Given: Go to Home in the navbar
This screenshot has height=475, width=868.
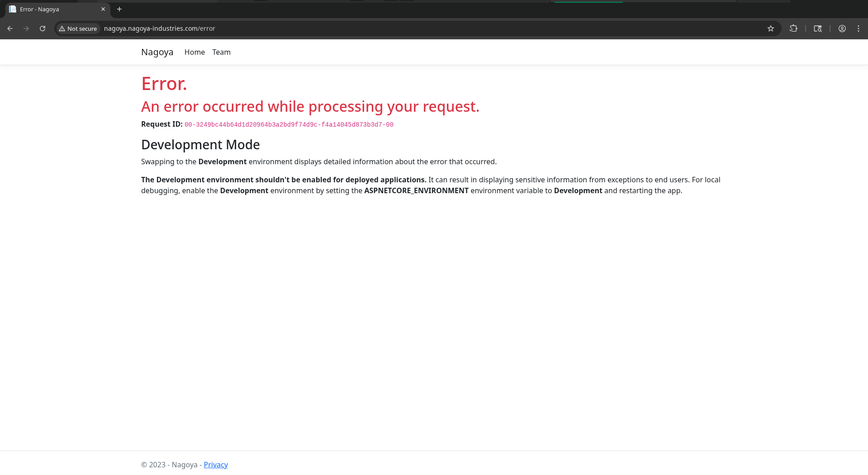Looking at the screenshot, I should (194, 52).
